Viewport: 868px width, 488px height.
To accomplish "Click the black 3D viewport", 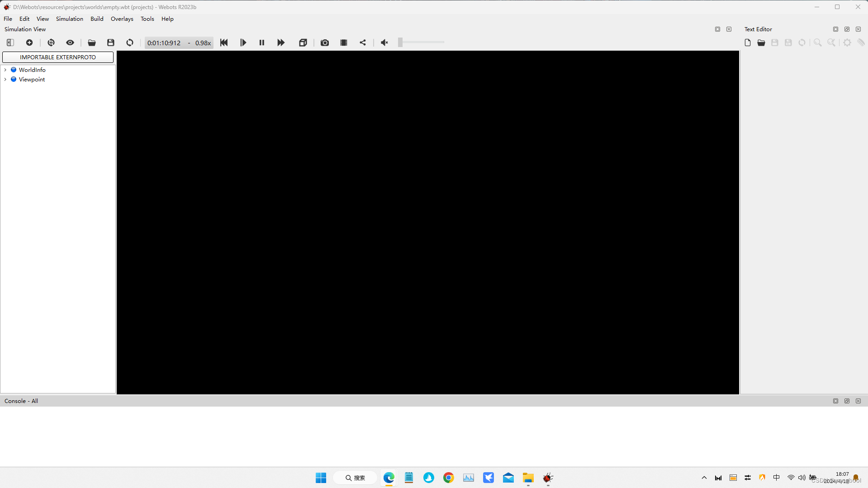I will 428,223.
